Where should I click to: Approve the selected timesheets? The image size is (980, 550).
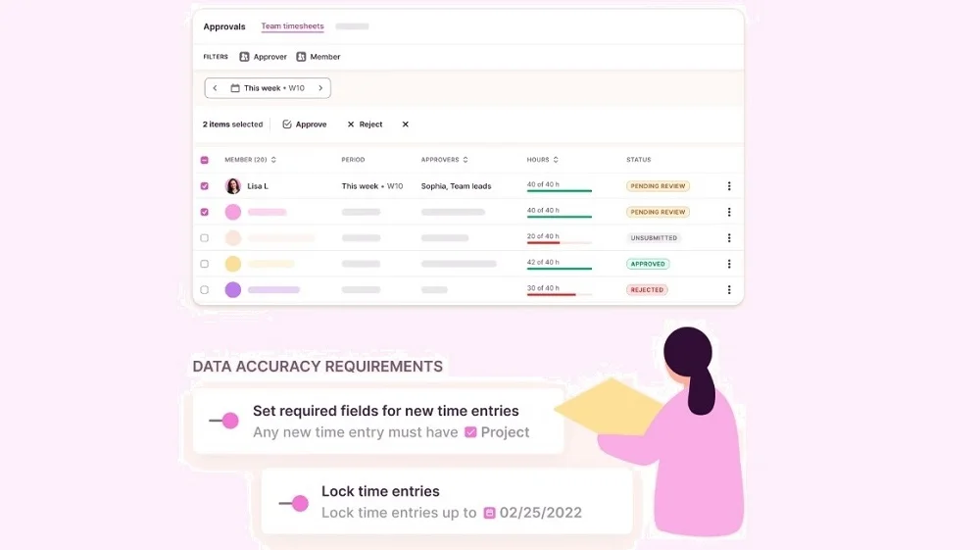(305, 125)
